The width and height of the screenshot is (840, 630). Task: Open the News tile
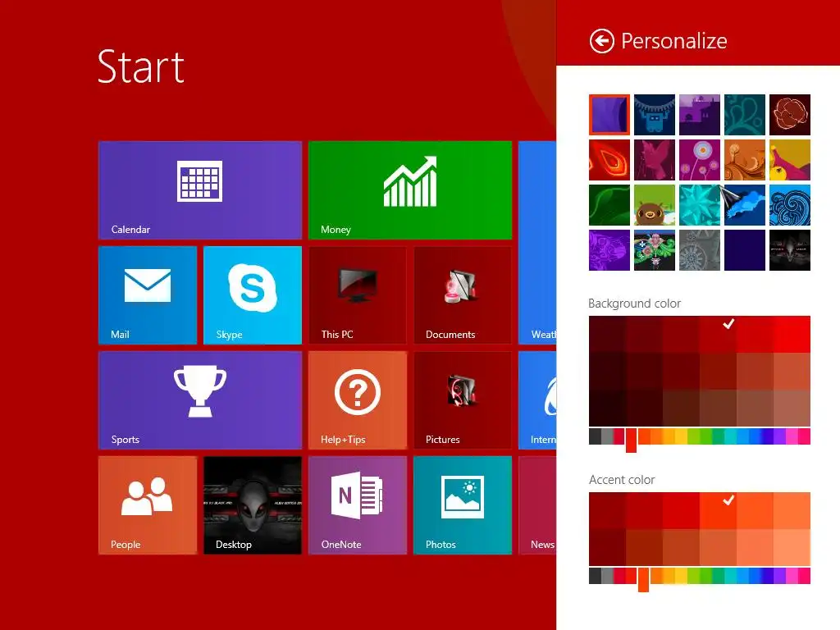537,505
